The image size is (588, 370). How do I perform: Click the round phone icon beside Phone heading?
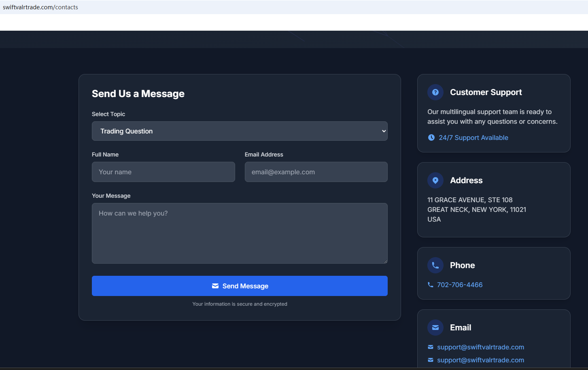(x=435, y=265)
